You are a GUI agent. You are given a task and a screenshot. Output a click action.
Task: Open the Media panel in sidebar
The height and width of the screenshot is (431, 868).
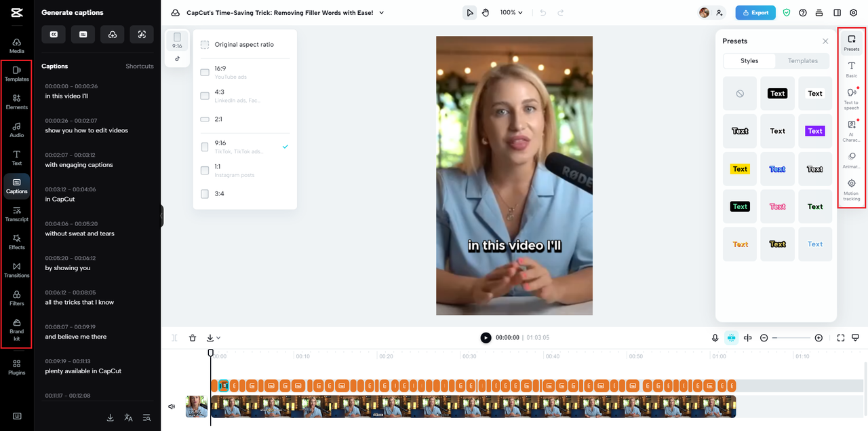pyautogui.click(x=17, y=45)
